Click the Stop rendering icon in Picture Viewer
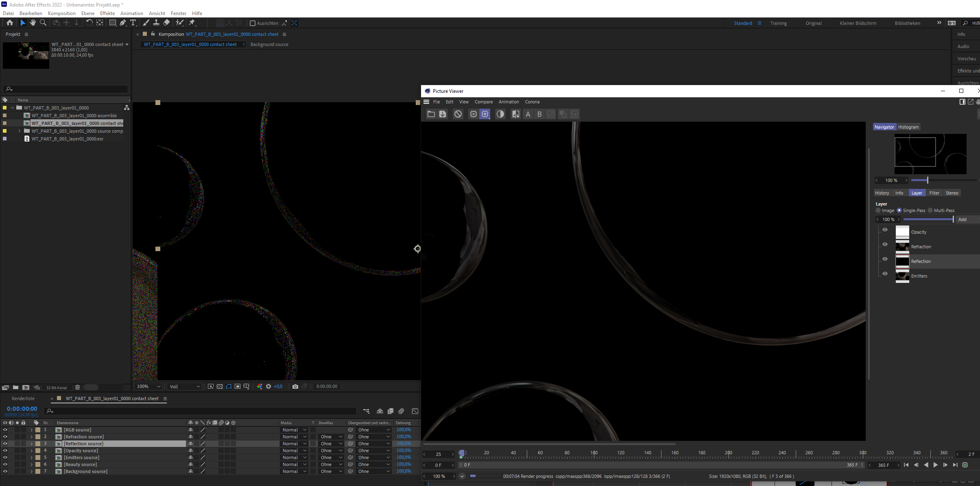This screenshot has width=980, height=486. click(458, 114)
